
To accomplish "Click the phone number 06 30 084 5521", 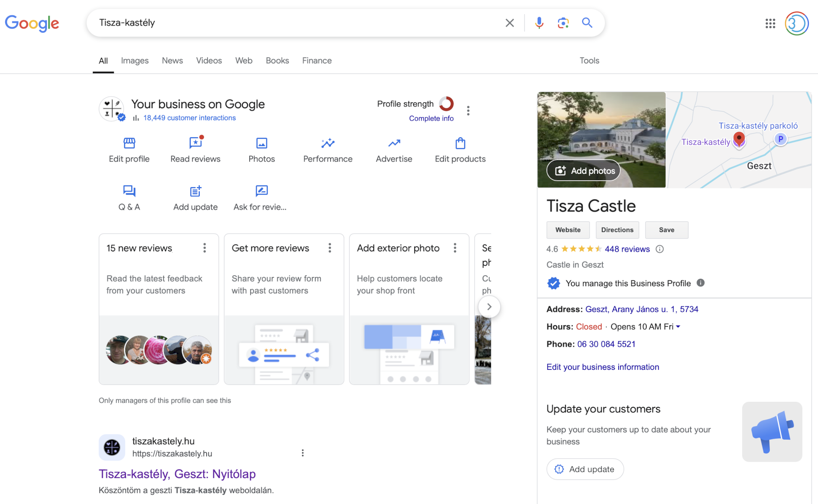I will tap(606, 344).
